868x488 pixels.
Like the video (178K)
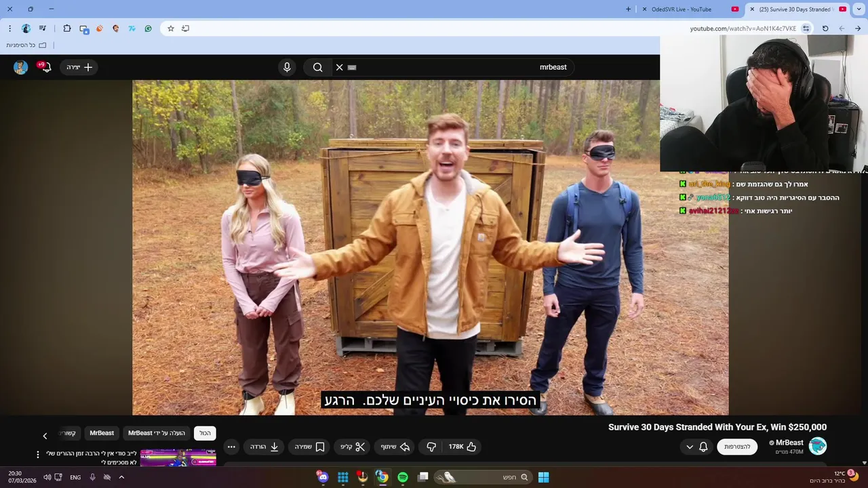[x=462, y=447]
